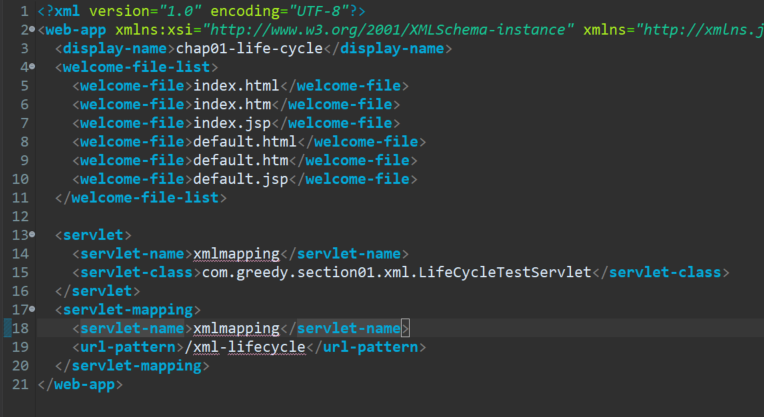Screen dimensions: 764x417
Task: Click line number 1 in the gutter
Action: 24,11
